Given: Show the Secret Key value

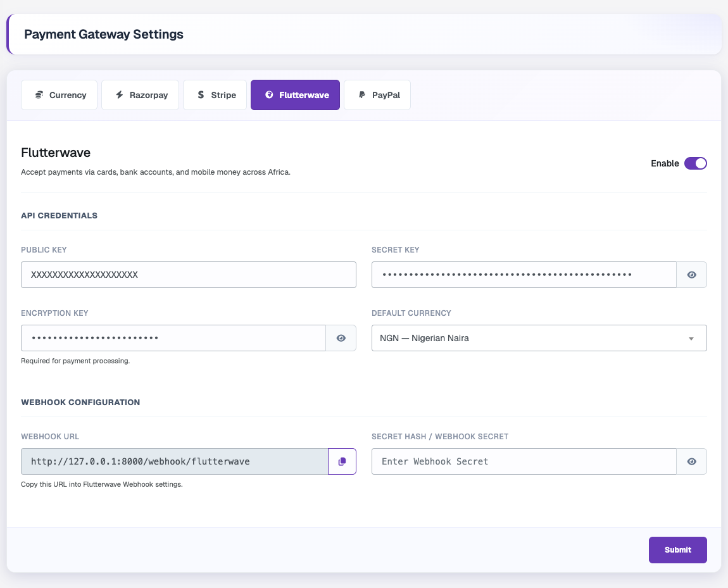Looking at the screenshot, I should (x=692, y=275).
